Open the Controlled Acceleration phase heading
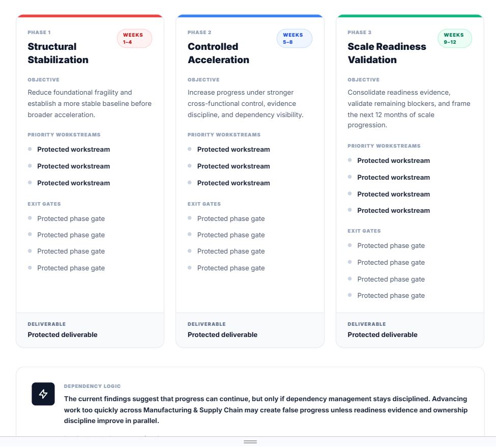This screenshot has height=448, width=496. click(218, 53)
